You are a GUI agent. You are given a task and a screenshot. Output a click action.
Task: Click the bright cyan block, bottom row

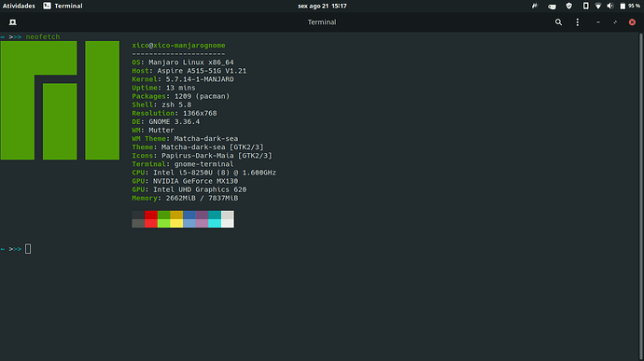[x=215, y=223]
